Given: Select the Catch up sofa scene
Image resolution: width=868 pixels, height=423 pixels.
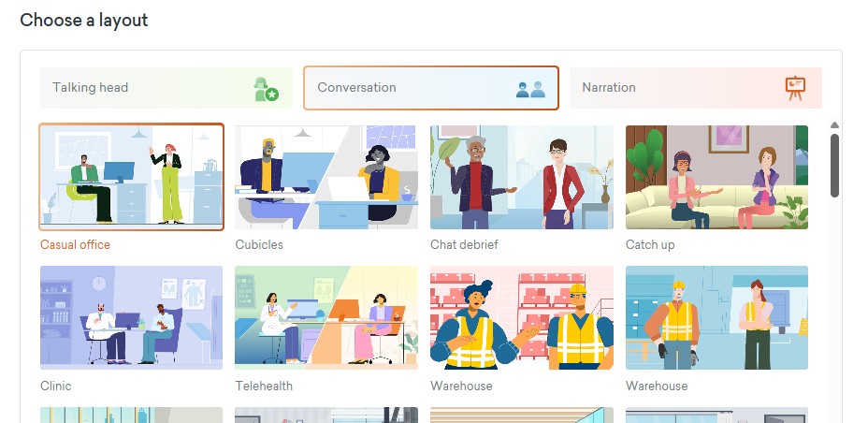Looking at the screenshot, I should 716,177.
